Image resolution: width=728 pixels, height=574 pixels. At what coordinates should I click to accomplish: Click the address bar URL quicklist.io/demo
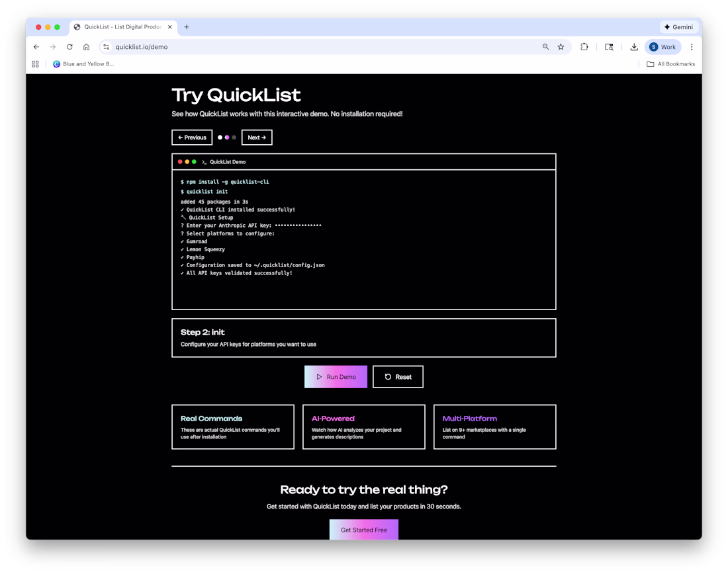coord(142,47)
